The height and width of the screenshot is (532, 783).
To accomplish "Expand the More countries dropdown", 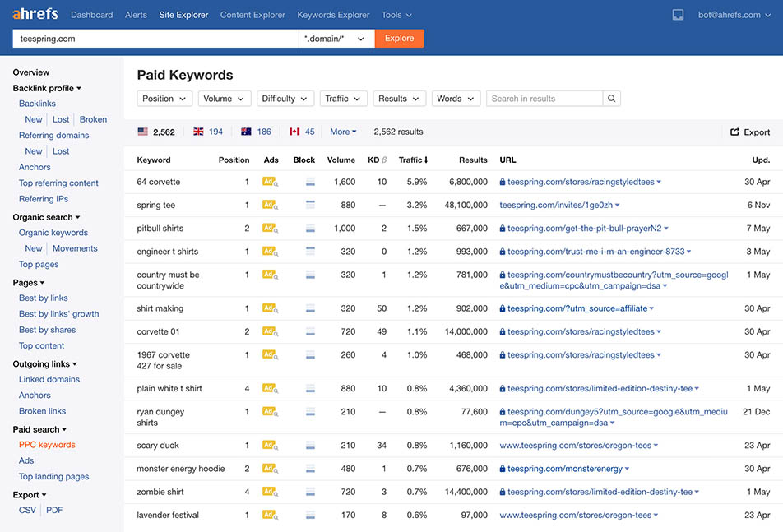I will click(343, 132).
